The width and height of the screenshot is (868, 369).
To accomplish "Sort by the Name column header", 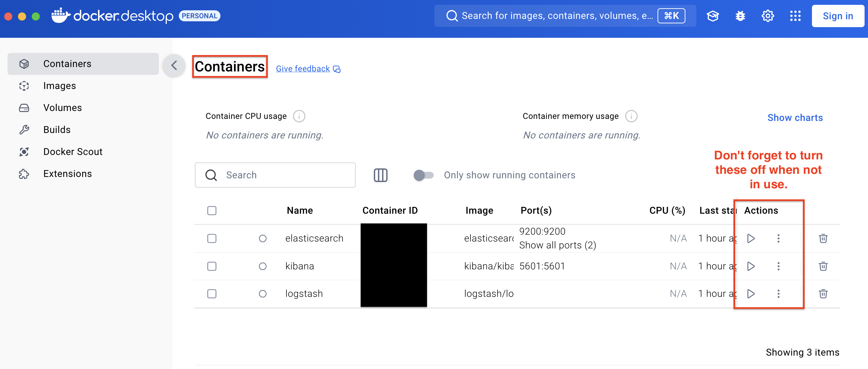I will coord(300,211).
